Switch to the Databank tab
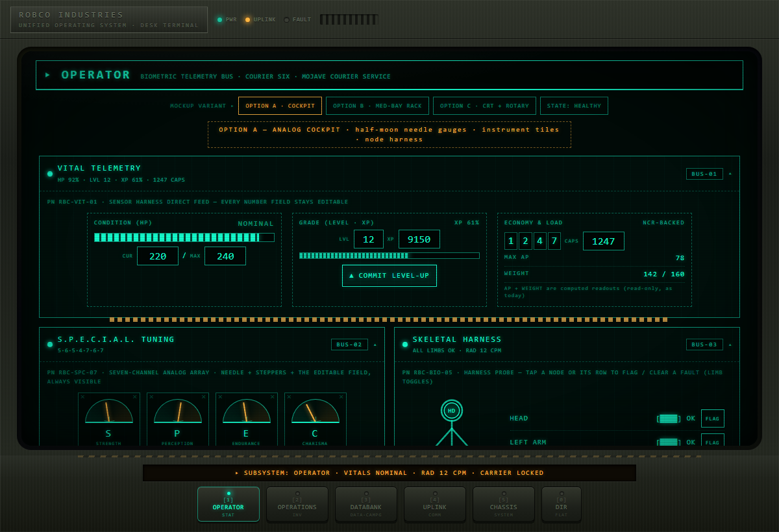The width and height of the screenshot is (779, 532). pyautogui.click(x=366, y=504)
